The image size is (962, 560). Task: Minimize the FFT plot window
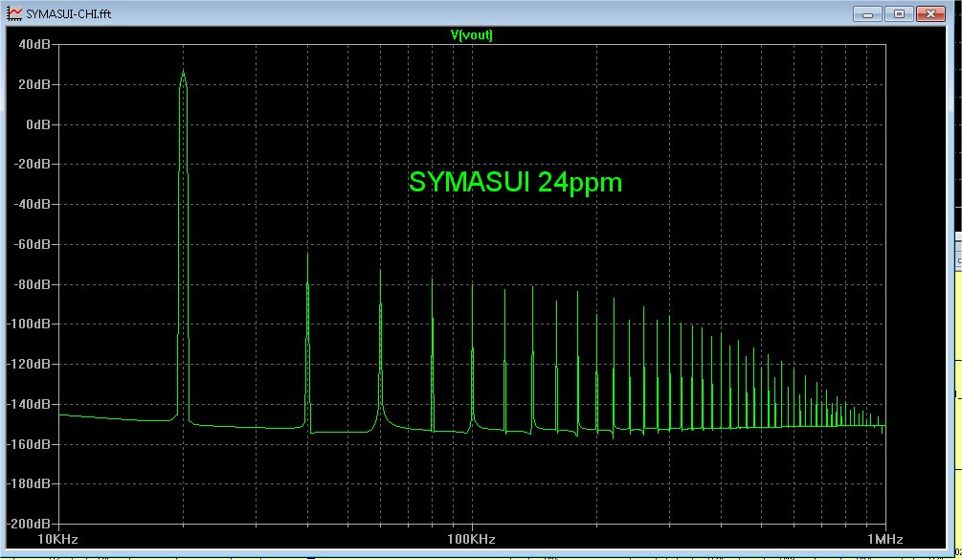click(x=867, y=14)
